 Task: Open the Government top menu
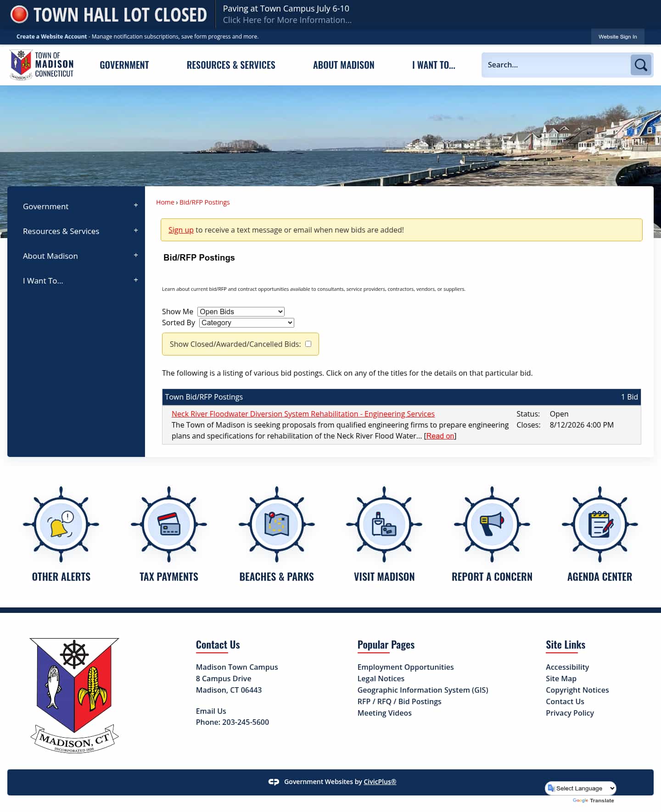point(124,65)
